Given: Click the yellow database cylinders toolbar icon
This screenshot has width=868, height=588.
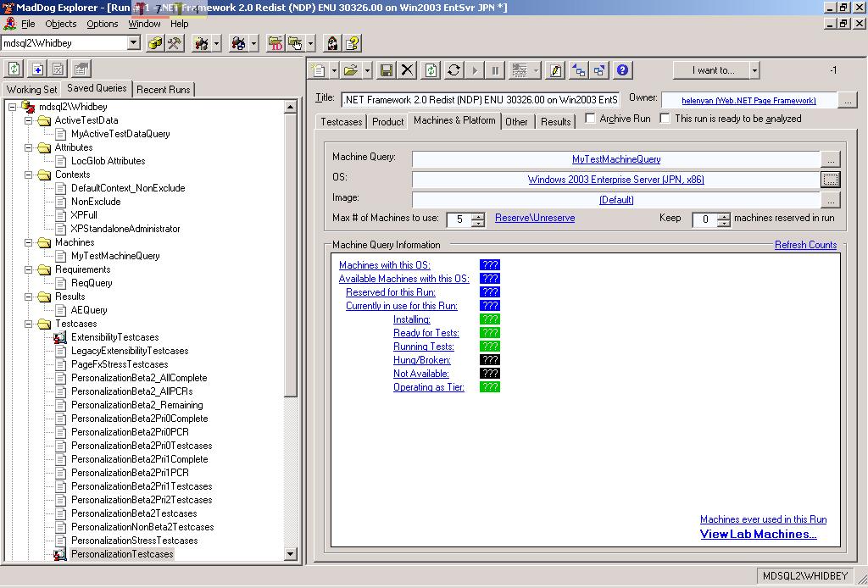Looking at the screenshot, I should 156,43.
